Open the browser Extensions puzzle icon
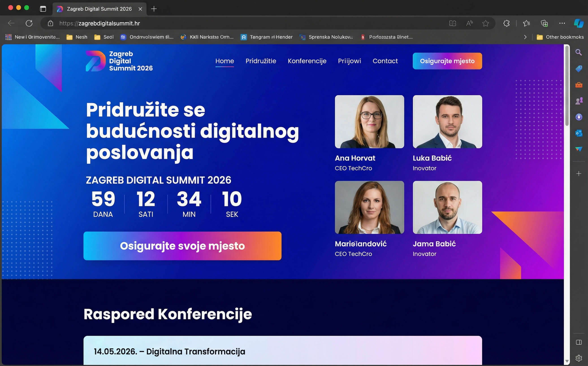 click(x=506, y=23)
